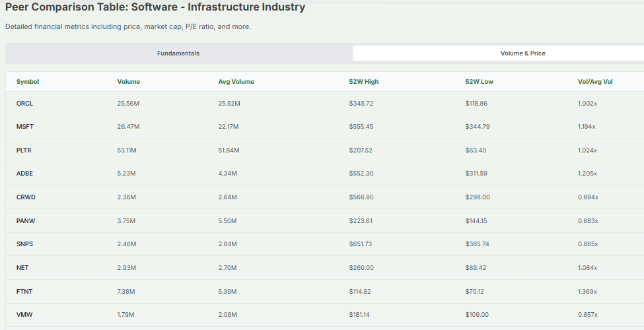Sort by the Volume column header
Image resolution: width=644 pixels, height=330 pixels.
pyautogui.click(x=129, y=82)
